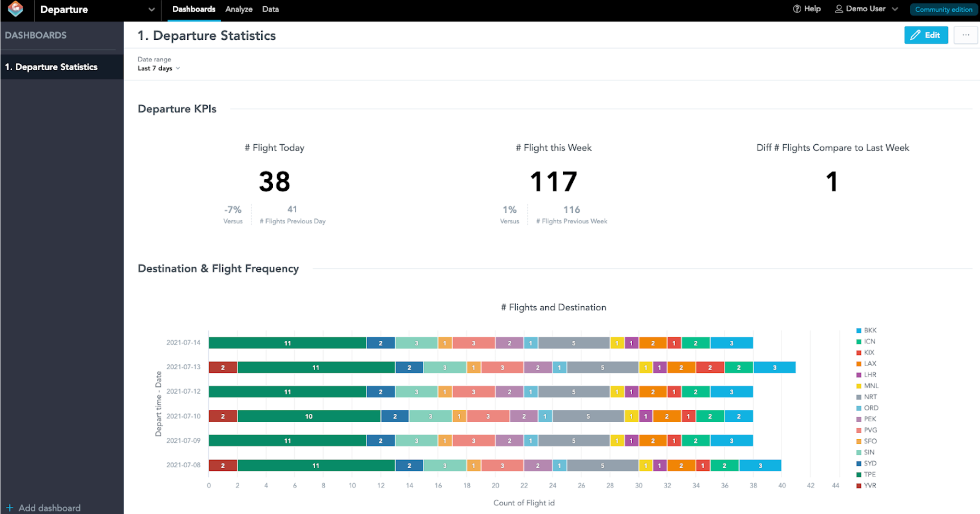The width and height of the screenshot is (980, 514).
Task: Click the ICN green legend color swatch
Action: click(x=859, y=341)
